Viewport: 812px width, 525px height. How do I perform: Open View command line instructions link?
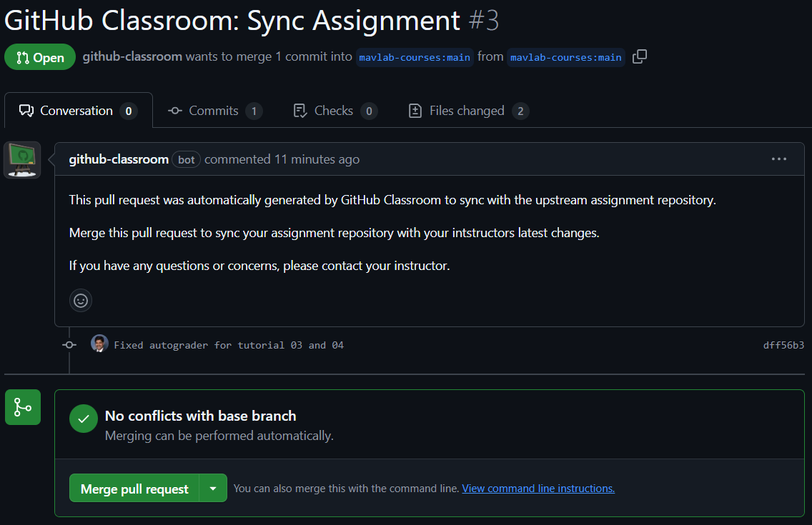(x=538, y=489)
